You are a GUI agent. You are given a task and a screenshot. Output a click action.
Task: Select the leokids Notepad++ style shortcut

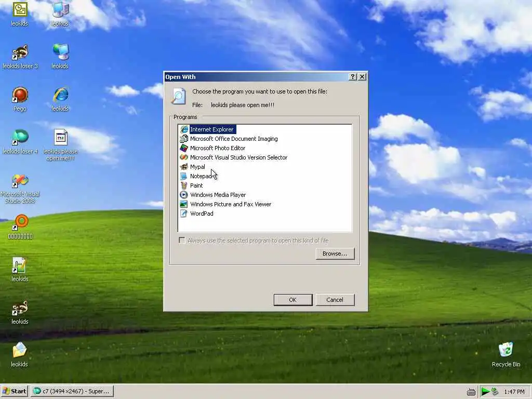[20, 270]
